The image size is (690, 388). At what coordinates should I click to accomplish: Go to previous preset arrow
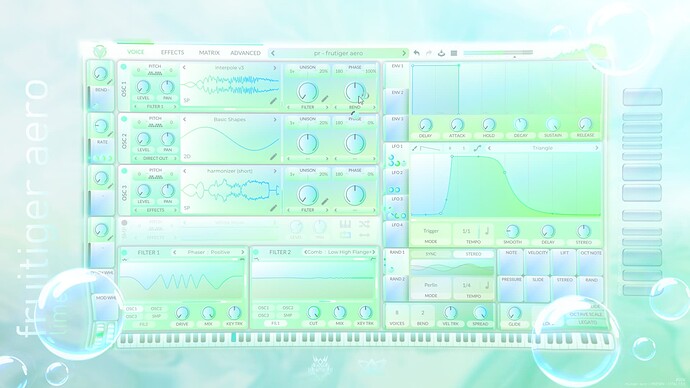coord(273,53)
